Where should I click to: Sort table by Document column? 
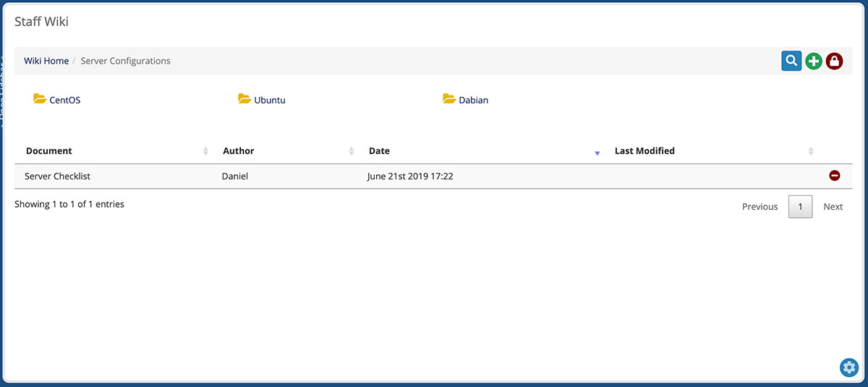(x=49, y=151)
